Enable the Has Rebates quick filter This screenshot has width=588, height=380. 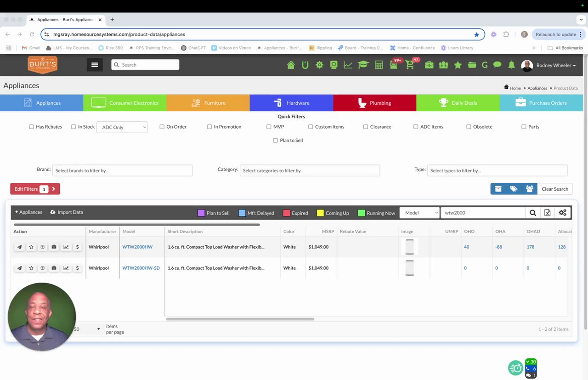[32, 127]
